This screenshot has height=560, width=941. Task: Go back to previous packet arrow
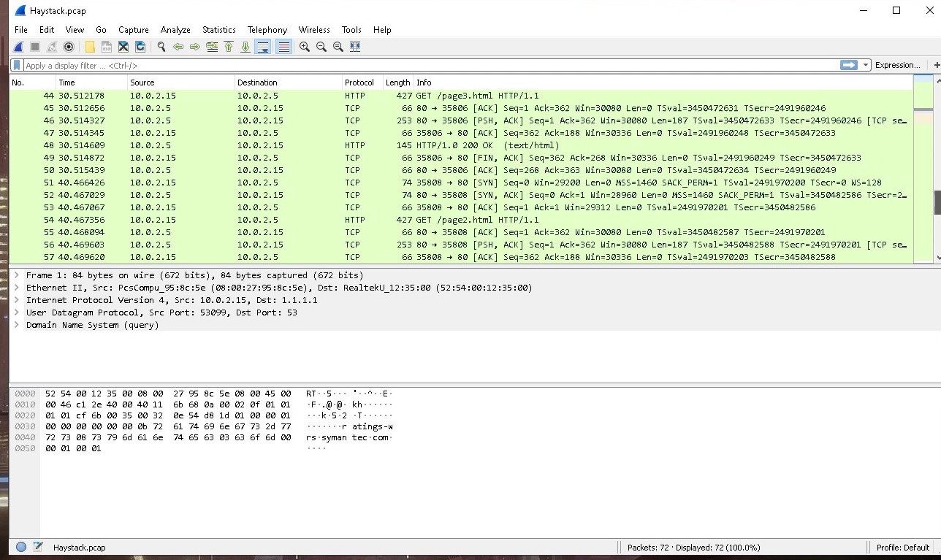pyautogui.click(x=178, y=47)
